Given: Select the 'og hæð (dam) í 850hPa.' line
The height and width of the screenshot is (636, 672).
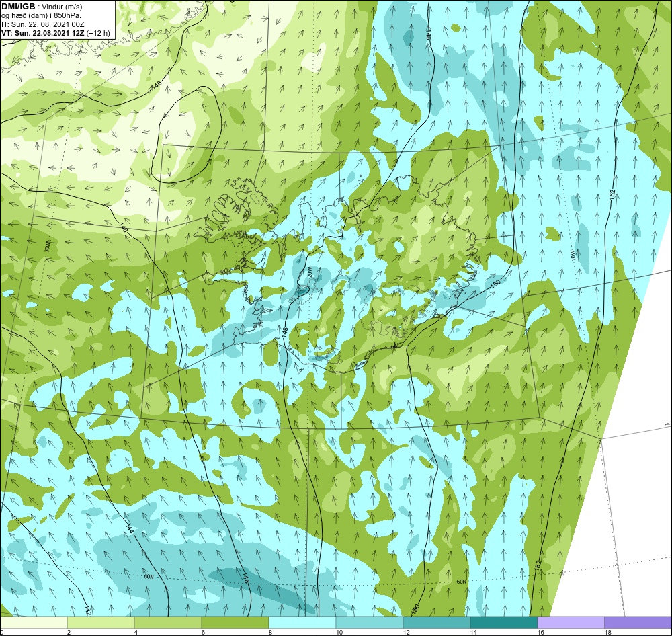Looking at the screenshot, I should point(41,16).
